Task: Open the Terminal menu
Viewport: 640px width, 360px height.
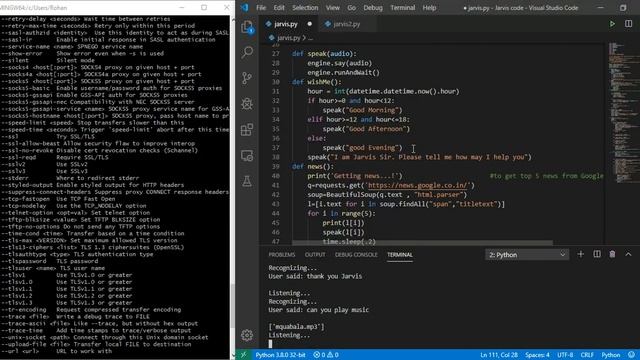Action: point(402,8)
